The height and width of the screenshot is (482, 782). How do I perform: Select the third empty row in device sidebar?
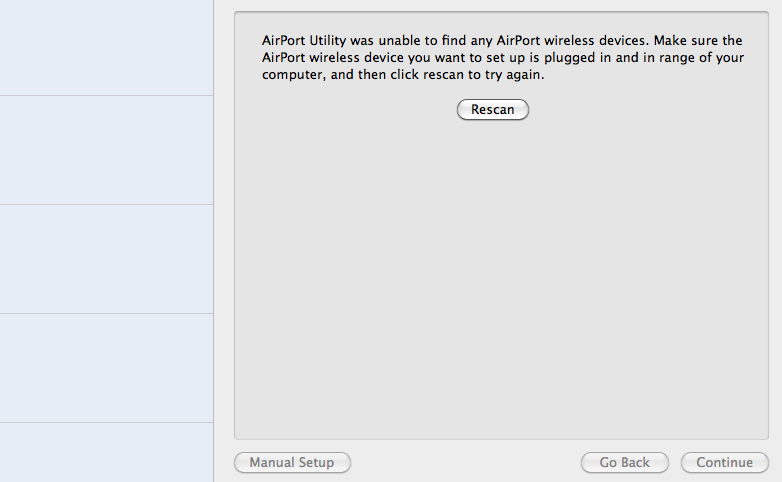[x=106, y=259]
